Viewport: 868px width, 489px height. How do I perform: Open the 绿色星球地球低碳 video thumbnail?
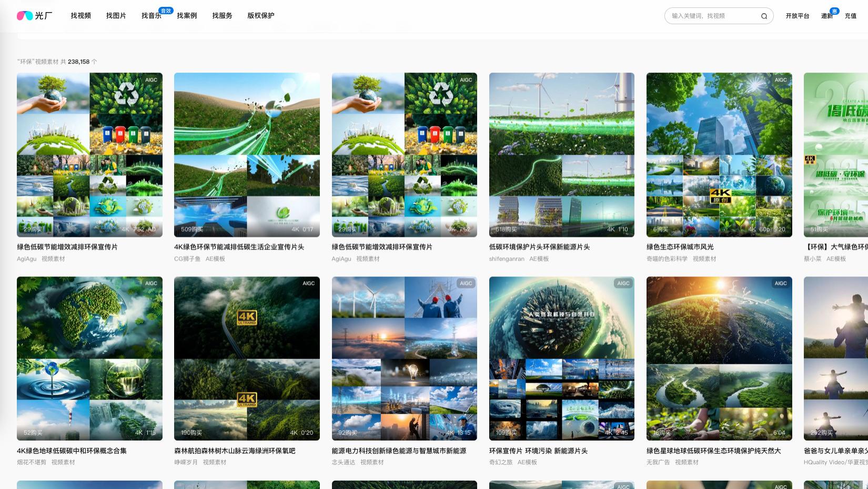(x=719, y=358)
